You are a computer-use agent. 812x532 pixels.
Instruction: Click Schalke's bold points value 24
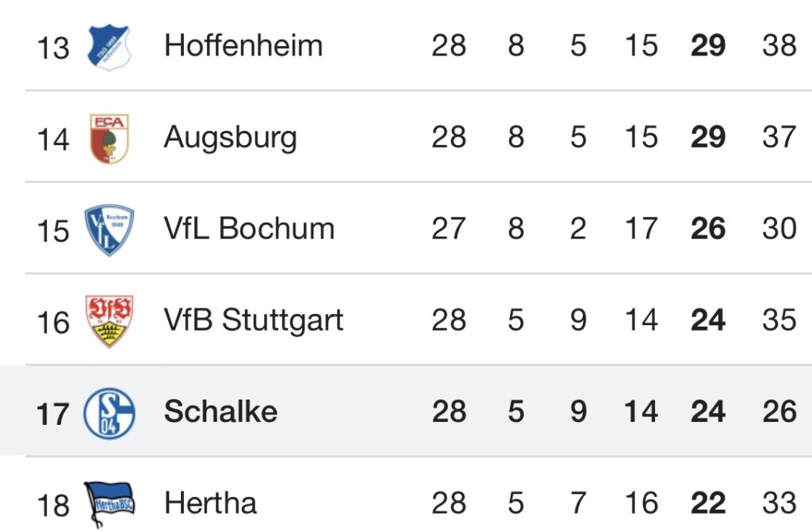point(708,412)
